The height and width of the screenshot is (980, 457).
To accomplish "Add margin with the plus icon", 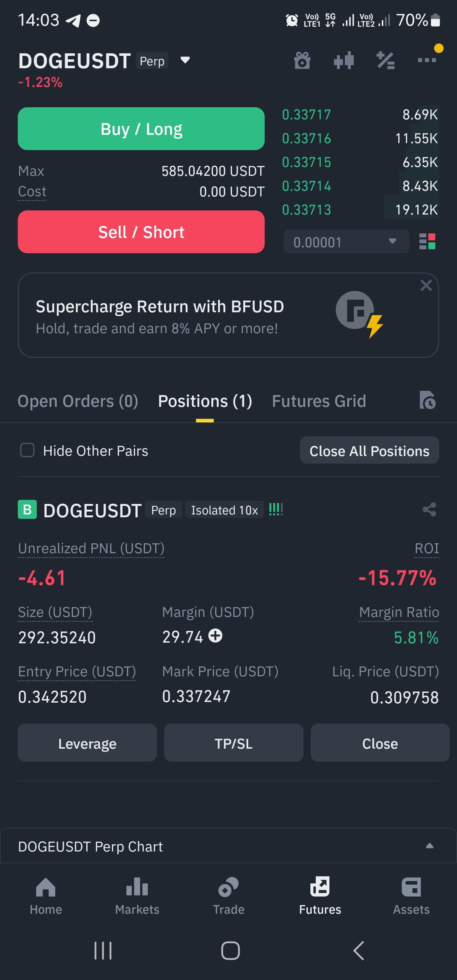I will pos(215,636).
